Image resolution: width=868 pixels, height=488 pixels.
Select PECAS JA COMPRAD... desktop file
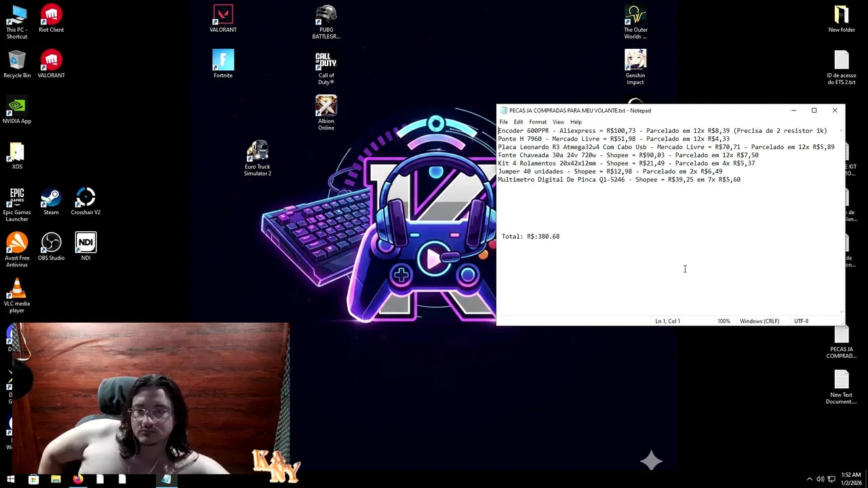(x=842, y=342)
